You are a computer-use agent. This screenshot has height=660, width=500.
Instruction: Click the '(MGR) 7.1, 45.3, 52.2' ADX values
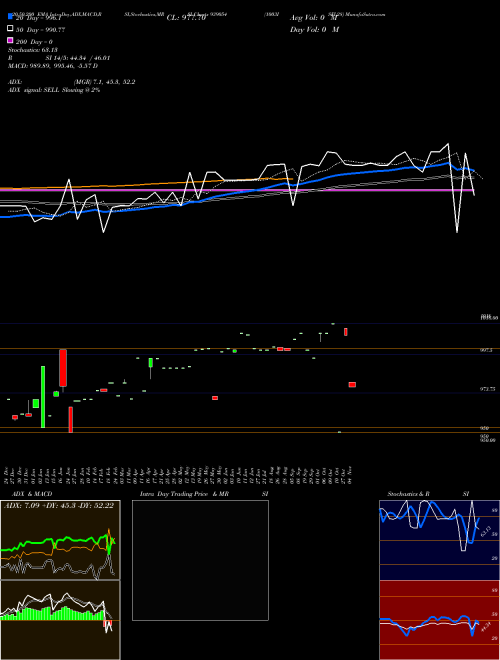(x=104, y=82)
